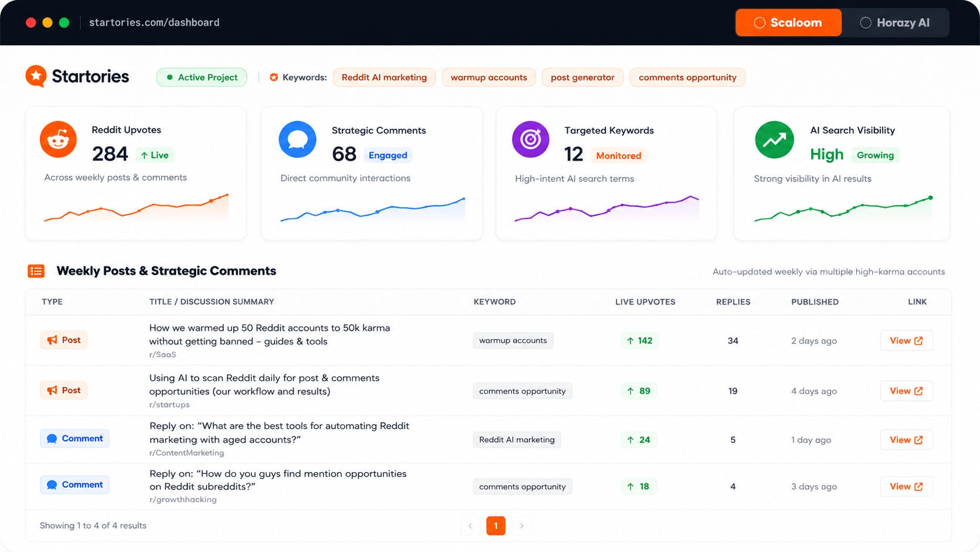Click the TYPE column header
Screen dimensions: 980x552
coord(52,302)
